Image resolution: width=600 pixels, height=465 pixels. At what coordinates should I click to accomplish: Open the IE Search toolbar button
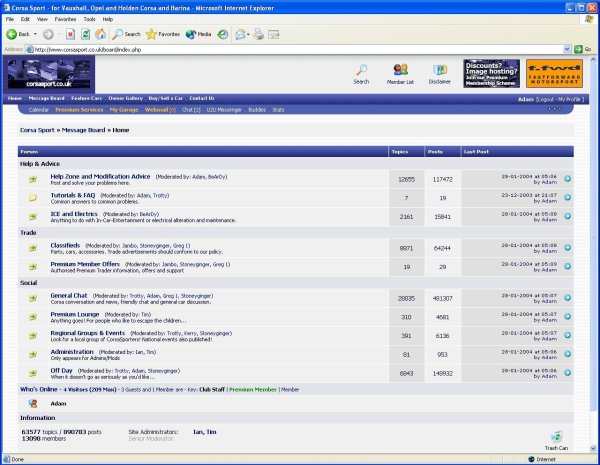(x=127, y=34)
